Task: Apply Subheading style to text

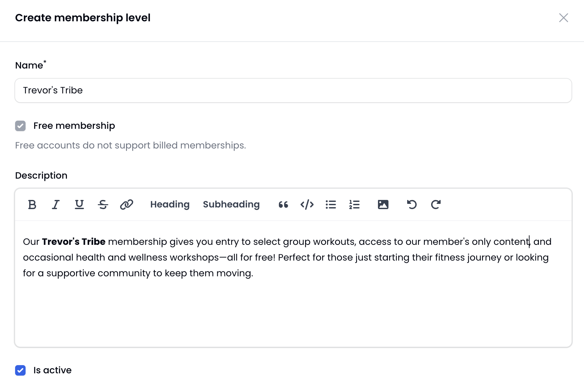Action: (x=231, y=205)
